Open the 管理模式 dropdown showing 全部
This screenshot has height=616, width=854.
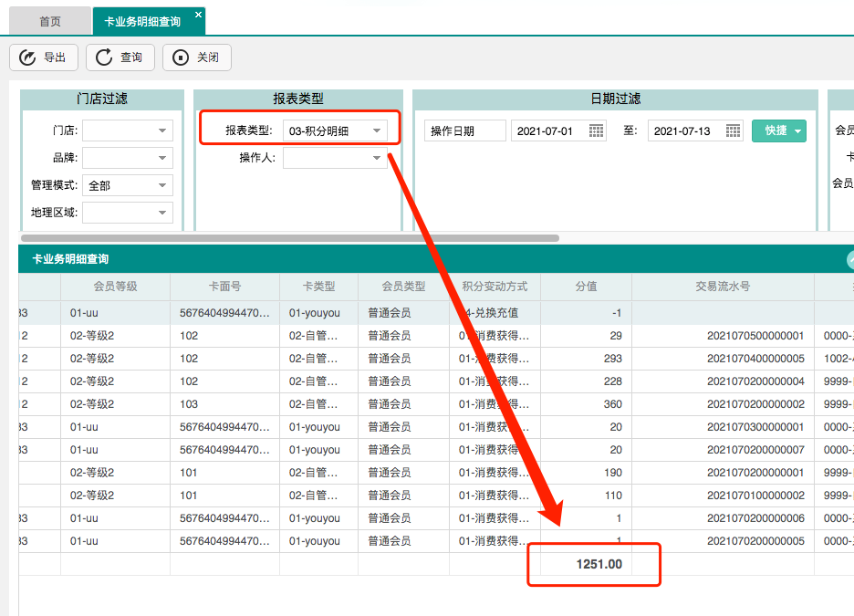161,185
